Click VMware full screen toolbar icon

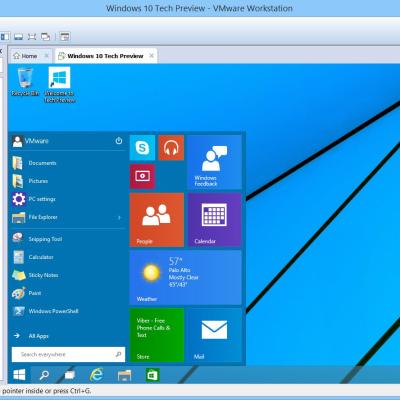tap(32, 37)
